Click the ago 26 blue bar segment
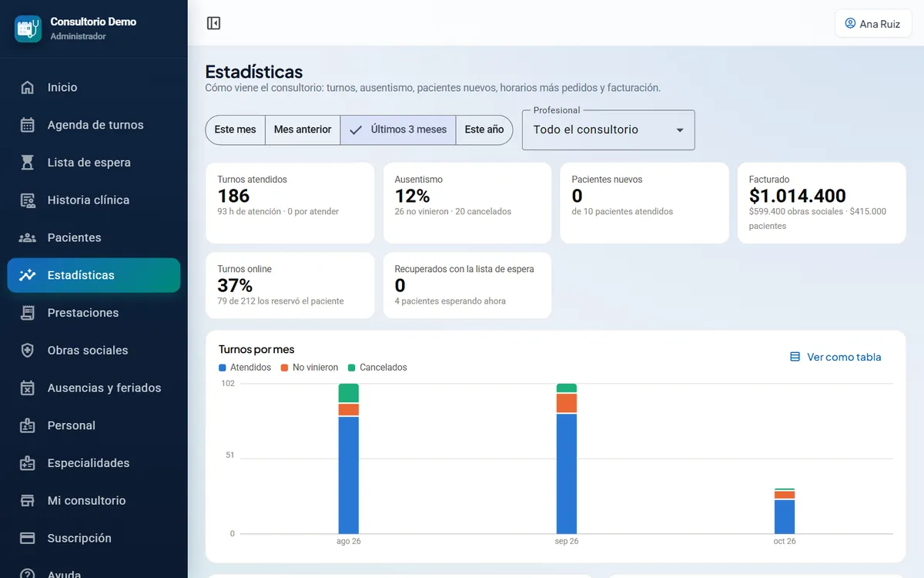 pyautogui.click(x=349, y=476)
